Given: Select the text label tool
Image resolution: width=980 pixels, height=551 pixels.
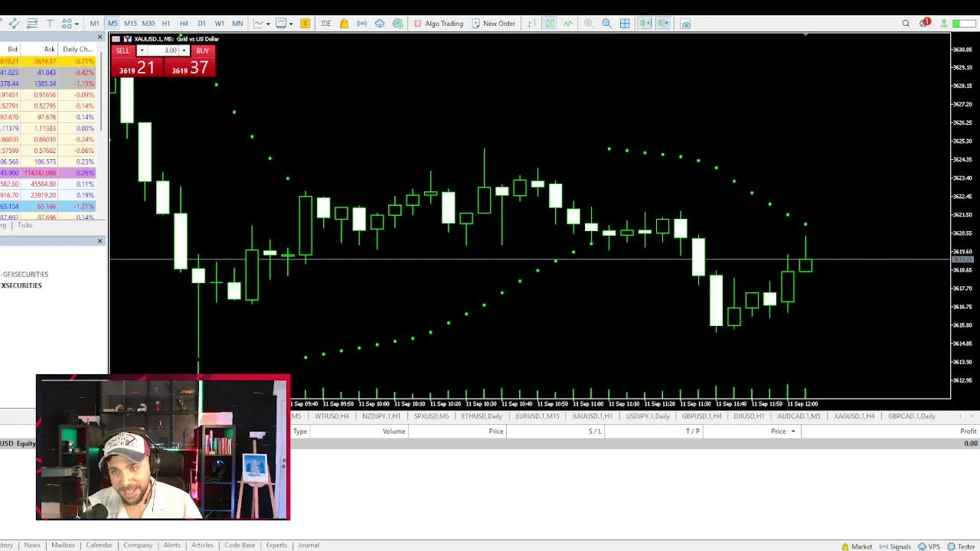Looking at the screenshot, I should [x=50, y=24].
